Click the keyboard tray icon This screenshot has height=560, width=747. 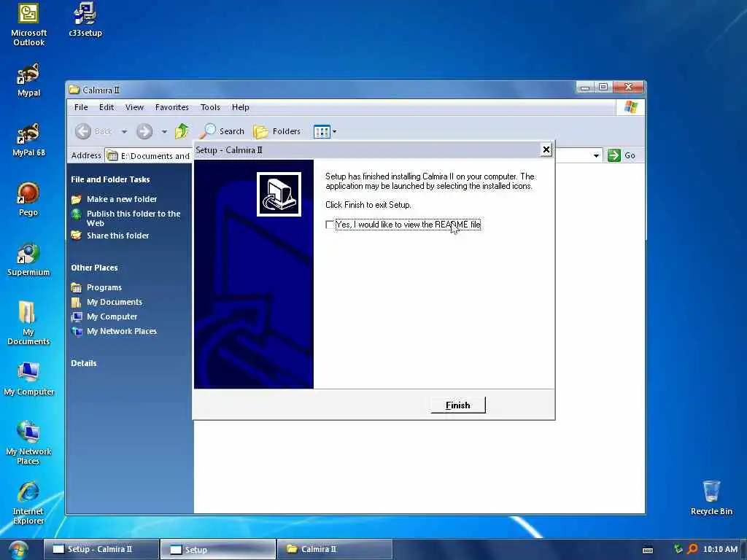click(x=648, y=550)
